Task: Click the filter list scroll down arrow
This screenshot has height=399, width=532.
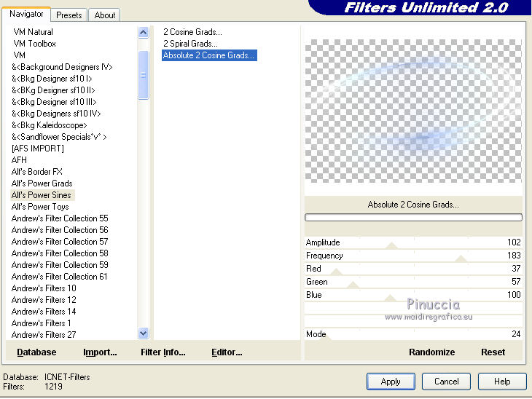Action: (143, 333)
